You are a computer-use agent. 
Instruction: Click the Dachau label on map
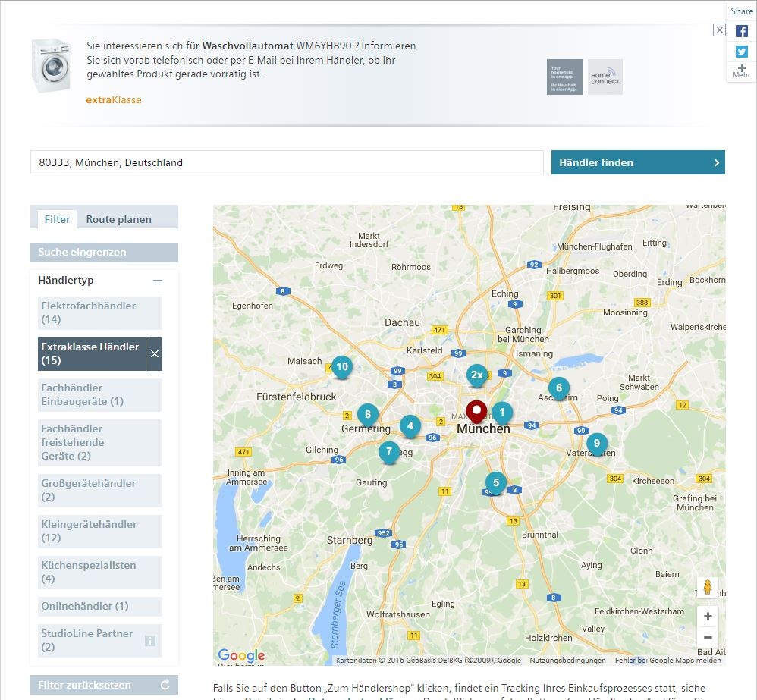coord(402,322)
